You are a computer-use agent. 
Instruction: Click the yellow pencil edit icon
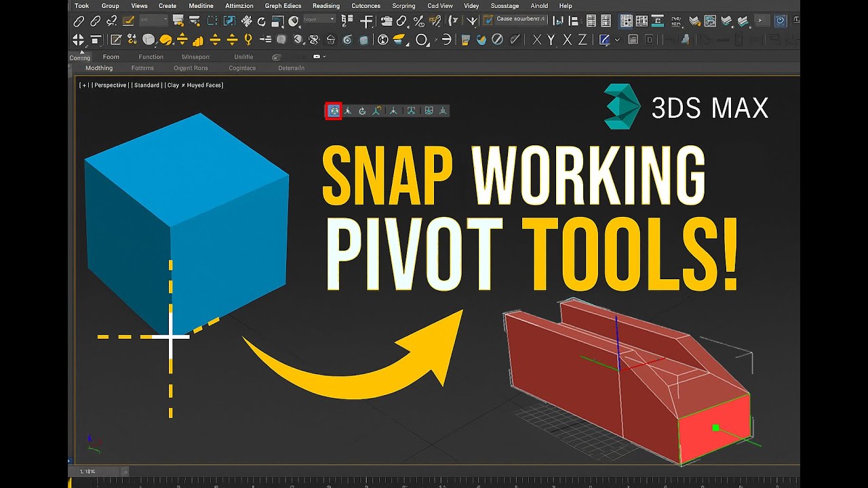pos(128,21)
